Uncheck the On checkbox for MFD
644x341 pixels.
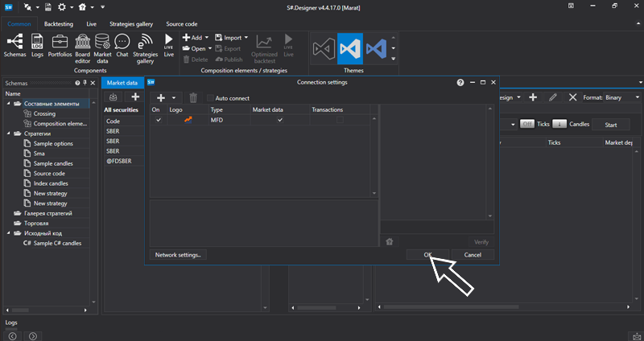(x=158, y=120)
